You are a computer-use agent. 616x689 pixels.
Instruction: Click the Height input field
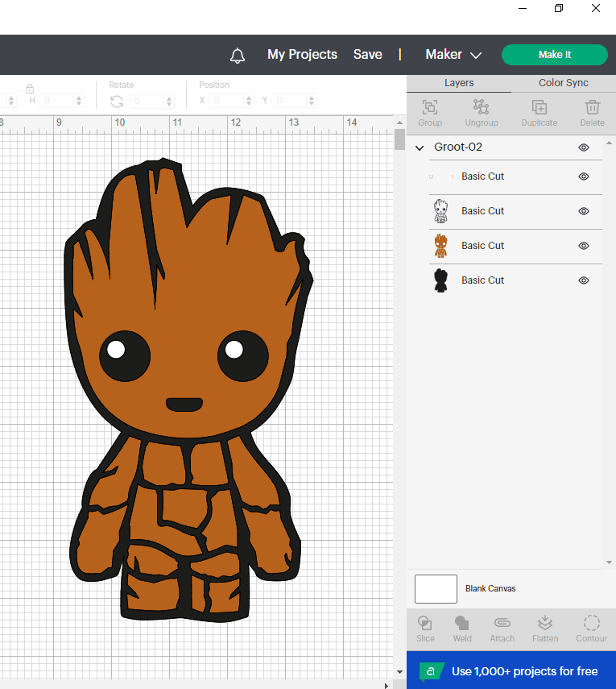(57, 101)
